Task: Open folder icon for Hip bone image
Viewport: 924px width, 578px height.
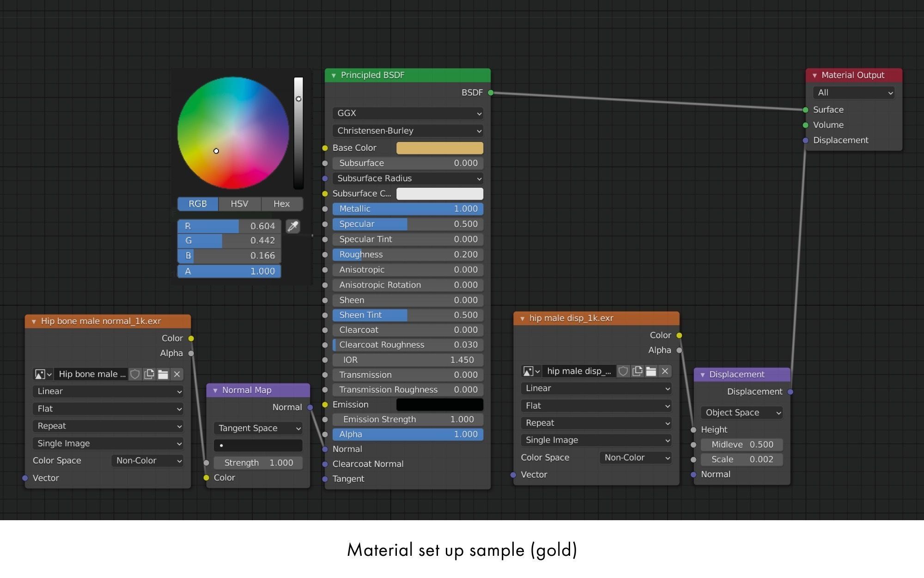Action: [x=163, y=374]
